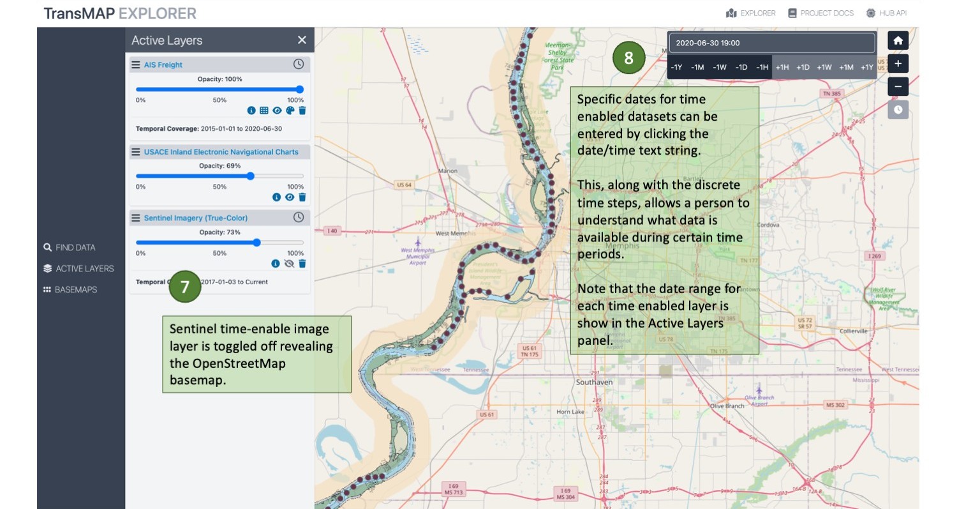This screenshot has width=980, height=509.
Task: Step back one day with -1D
Action: pyautogui.click(x=741, y=67)
